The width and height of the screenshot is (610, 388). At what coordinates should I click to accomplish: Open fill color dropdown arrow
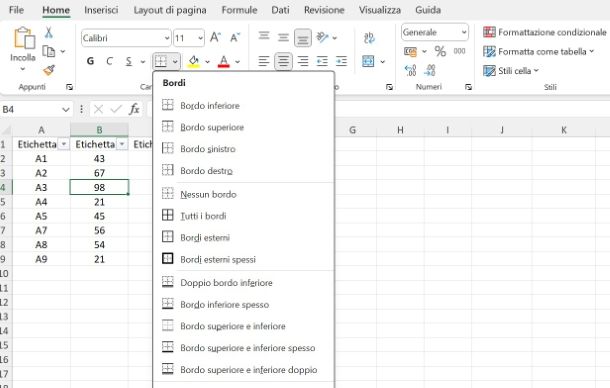pyautogui.click(x=207, y=61)
